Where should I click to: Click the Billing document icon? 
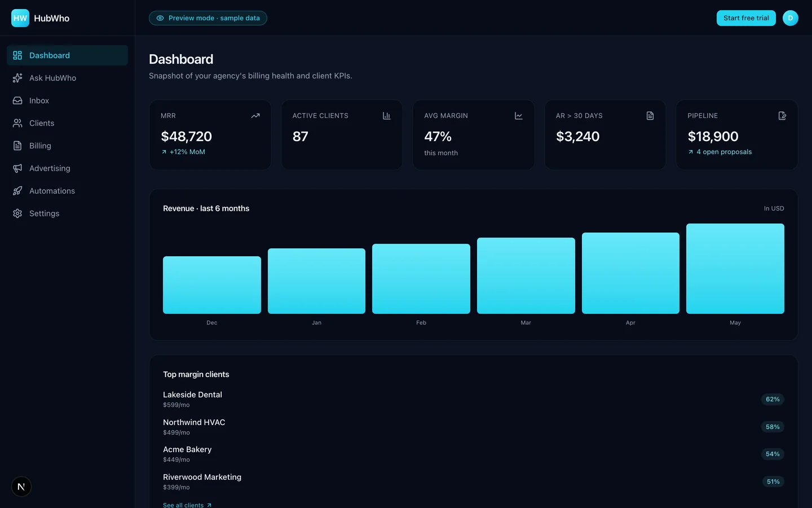click(17, 146)
